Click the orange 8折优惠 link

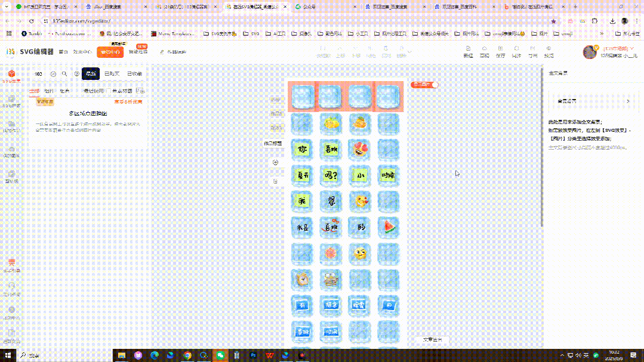click(128, 102)
